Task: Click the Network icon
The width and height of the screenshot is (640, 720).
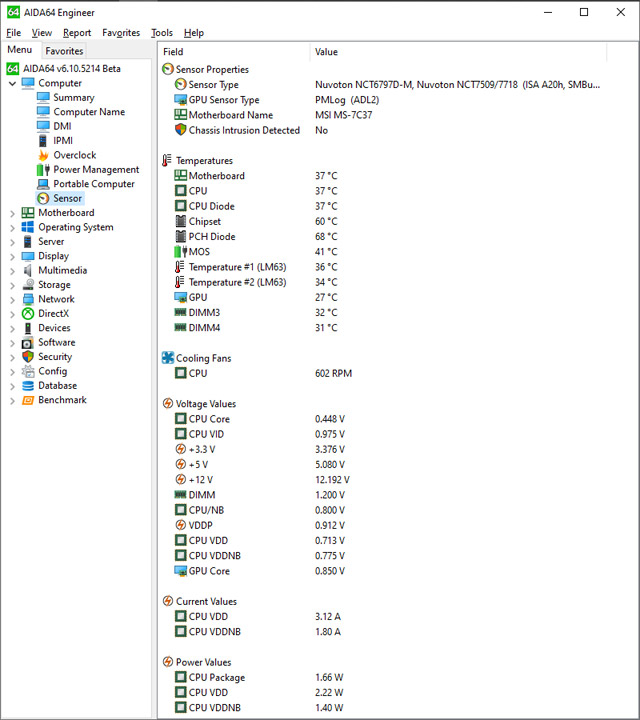Action: [28, 299]
